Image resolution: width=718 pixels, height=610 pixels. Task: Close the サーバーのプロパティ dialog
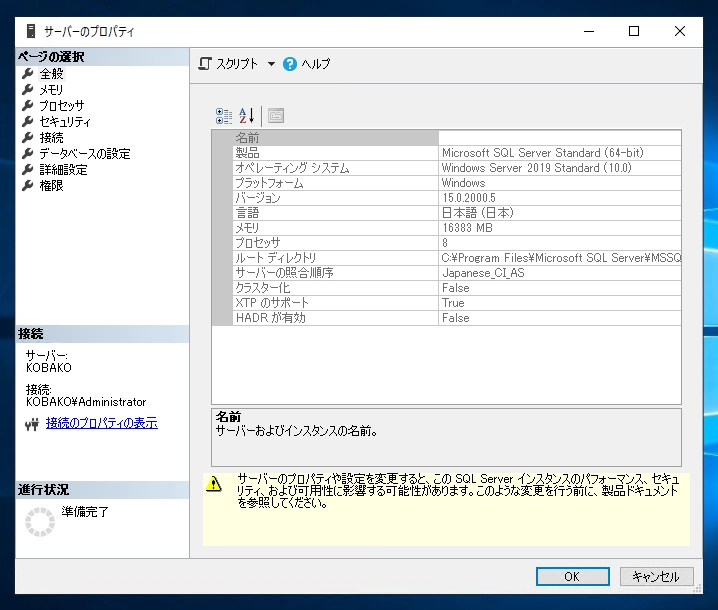[x=680, y=31]
